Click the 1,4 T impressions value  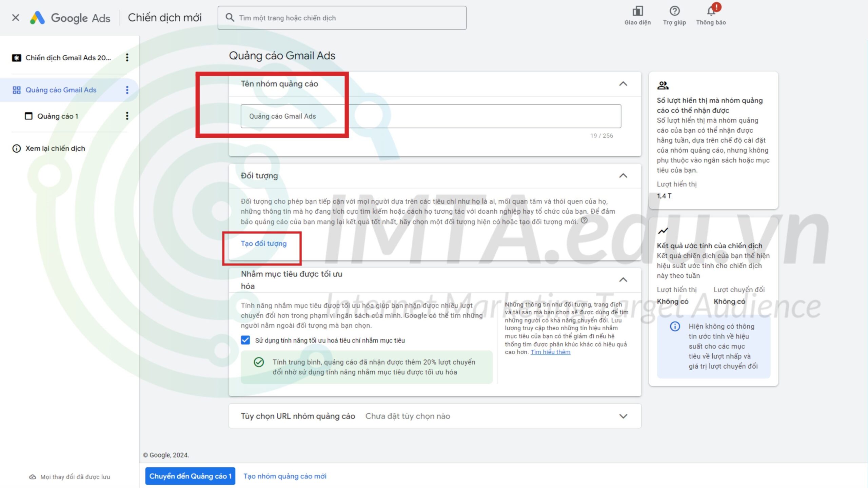tap(664, 196)
